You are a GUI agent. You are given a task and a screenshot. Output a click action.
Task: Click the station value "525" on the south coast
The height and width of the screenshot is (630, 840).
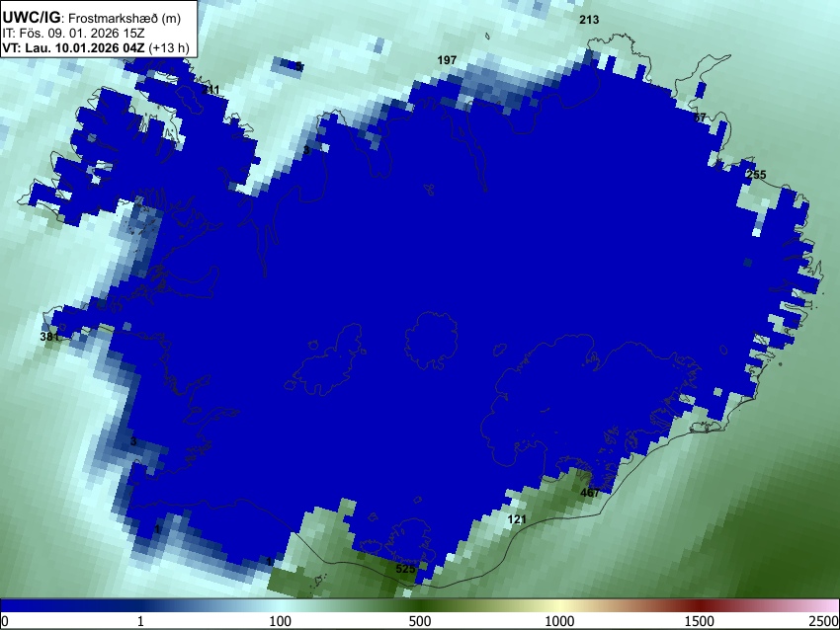pos(405,569)
